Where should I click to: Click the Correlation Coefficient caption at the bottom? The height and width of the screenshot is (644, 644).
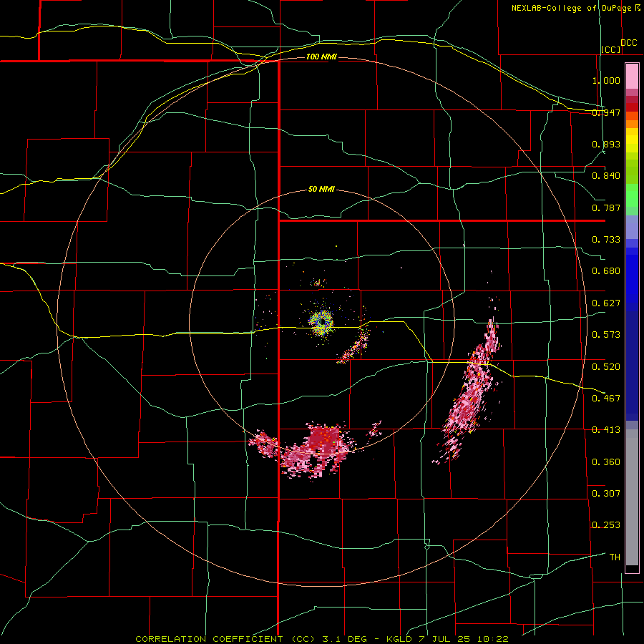pyautogui.click(x=322, y=639)
